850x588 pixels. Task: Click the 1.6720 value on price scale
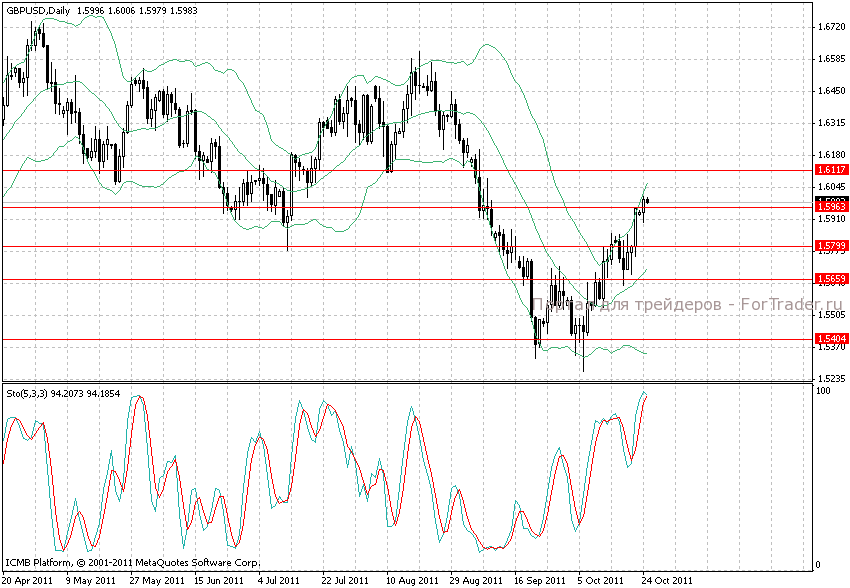point(829,27)
